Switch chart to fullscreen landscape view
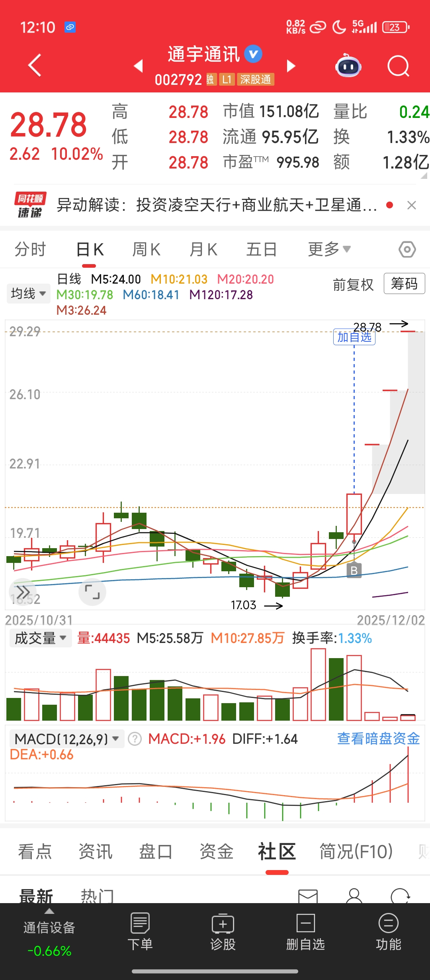Screen dimensions: 430x980 click(x=92, y=592)
